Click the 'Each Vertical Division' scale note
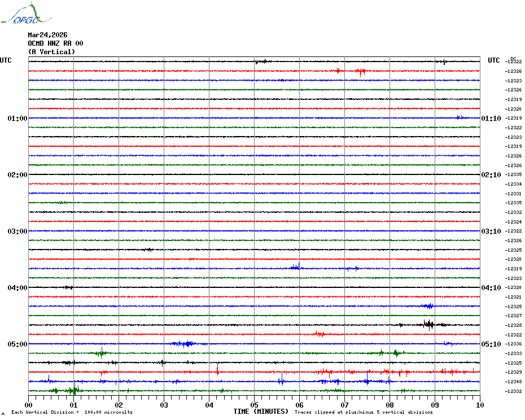This screenshot has width=525, height=420. click(72, 413)
